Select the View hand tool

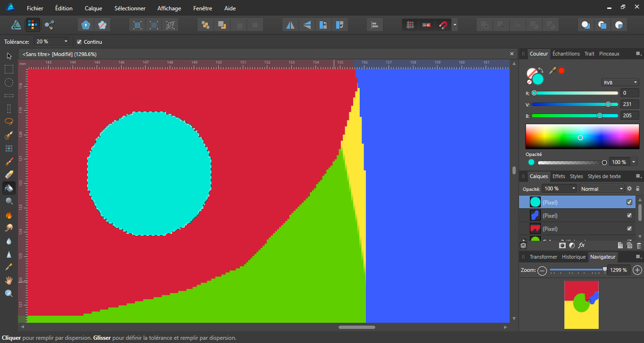click(9, 280)
